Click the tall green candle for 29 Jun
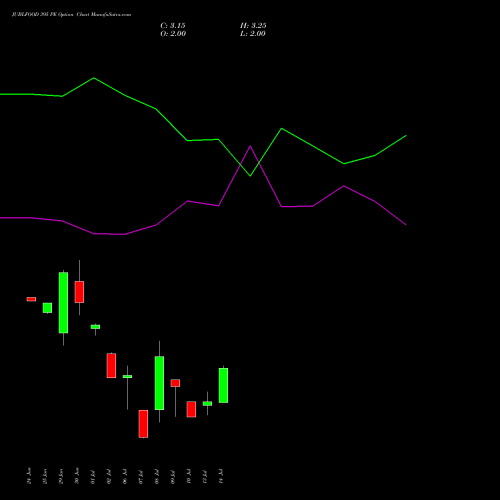Image resolution: width=500 pixels, height=500 pixels. click(x=63, y=303)
